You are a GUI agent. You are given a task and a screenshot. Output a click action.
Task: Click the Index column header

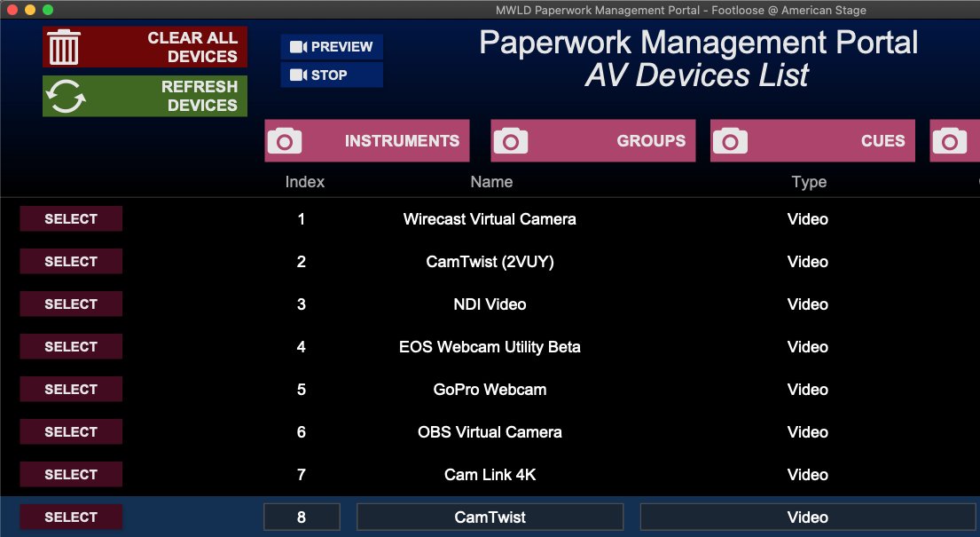[x=305, y=182]
